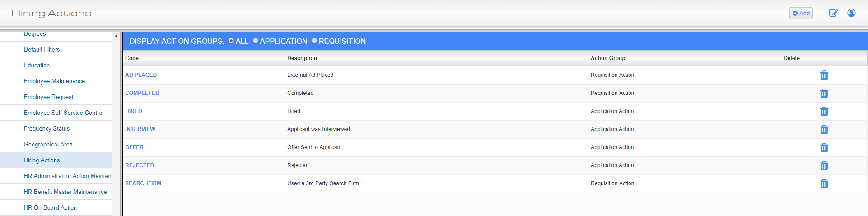The width and height of the screenshot is (868, 216).
Task: Delete the INTERVIEW action row
Action: (824, 130)
